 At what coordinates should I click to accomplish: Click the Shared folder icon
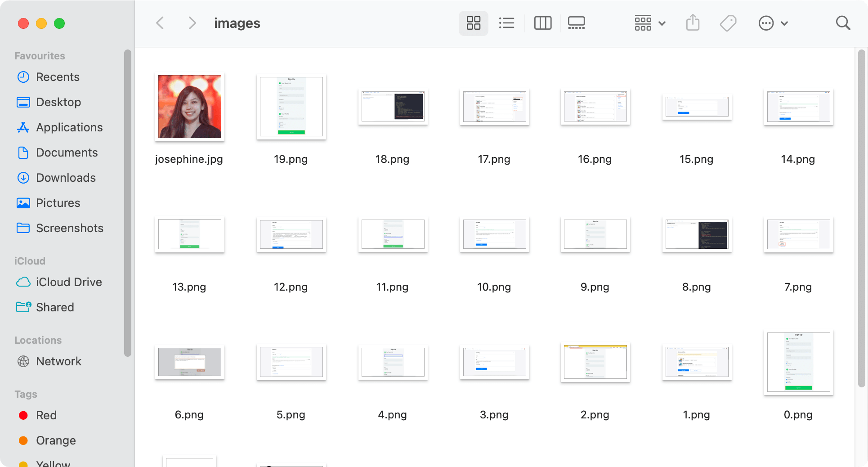pos(23,307)
